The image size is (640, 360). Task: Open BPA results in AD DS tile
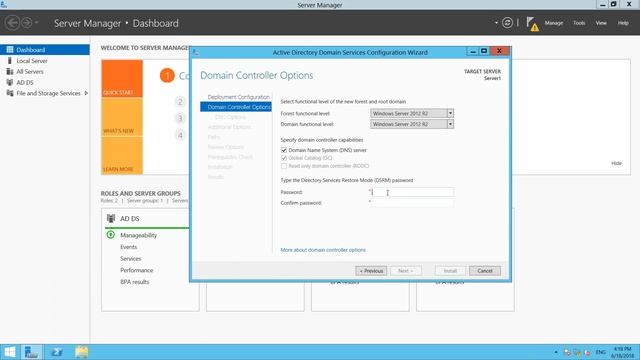(135, 282)
